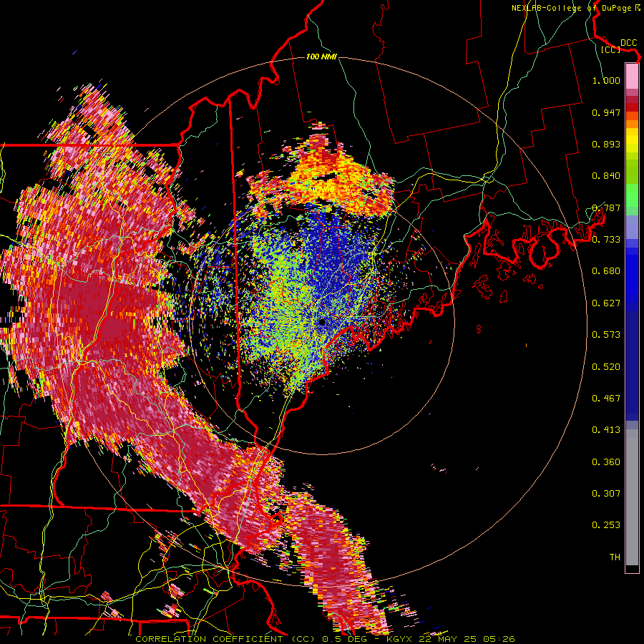Pick the pink top segment of the color bar
The height and width of the screenshot is (644, 644).
[632, 76]
